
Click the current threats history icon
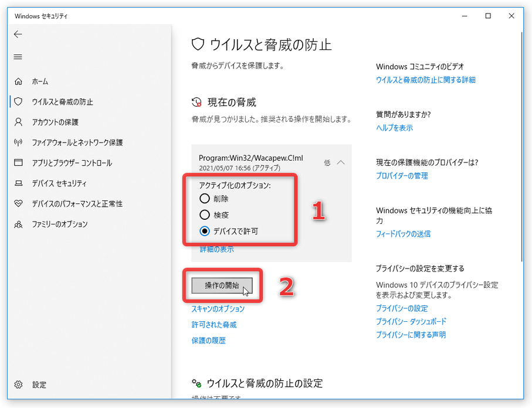click(x=196, y=102)
